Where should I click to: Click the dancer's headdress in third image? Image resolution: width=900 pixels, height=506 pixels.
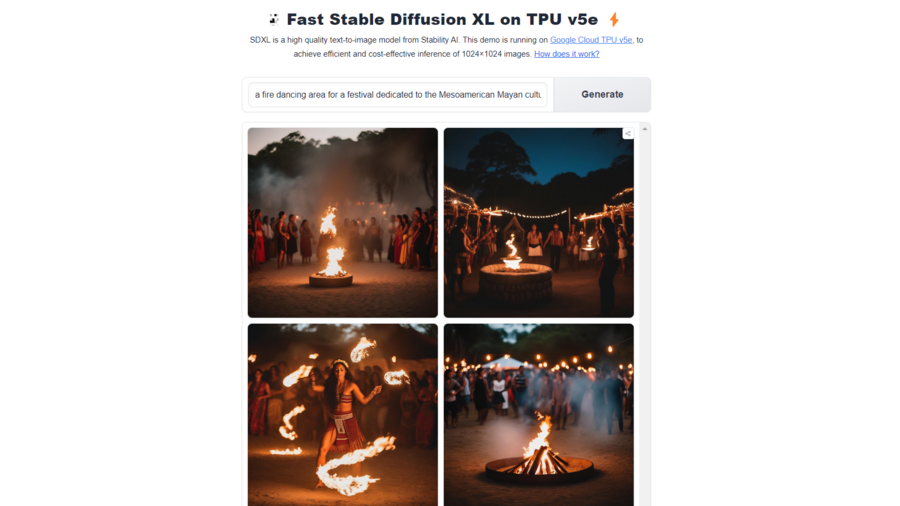pos(340,363)
